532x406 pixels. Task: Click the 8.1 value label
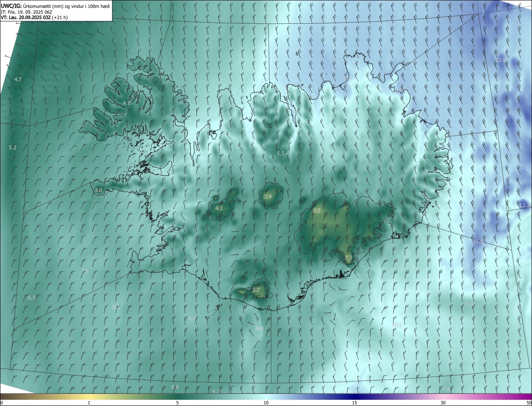[x=116, y=307]
